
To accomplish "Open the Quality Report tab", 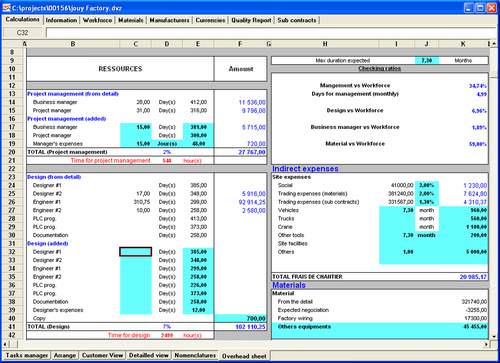I will click(251, 20).
